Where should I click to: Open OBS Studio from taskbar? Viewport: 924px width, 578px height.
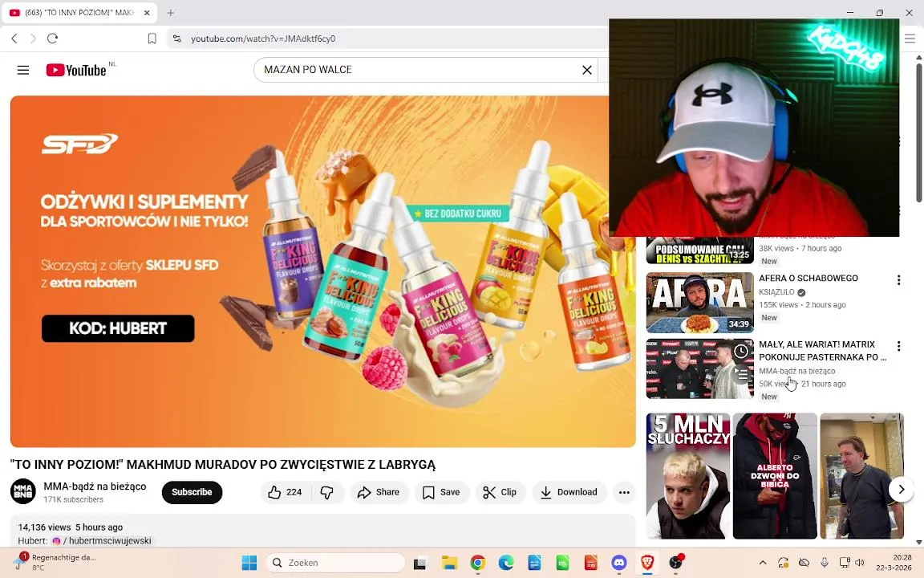pos(676,564)
